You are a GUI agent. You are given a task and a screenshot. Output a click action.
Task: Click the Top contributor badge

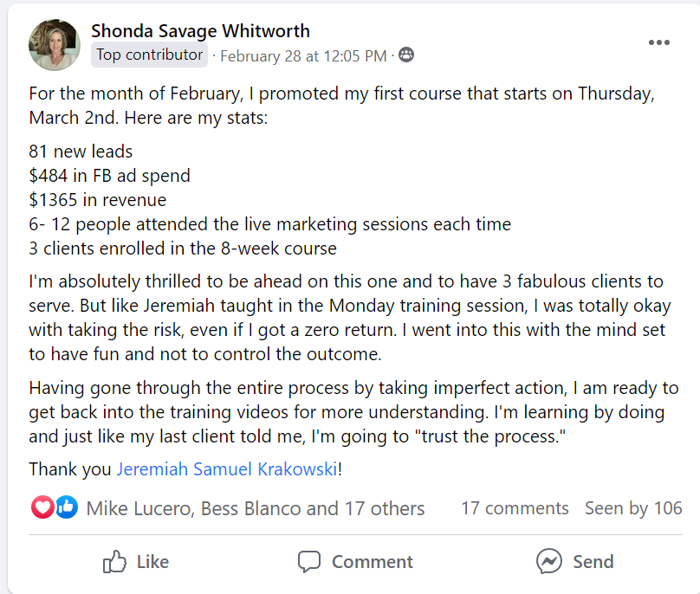(x=149, y=55)
